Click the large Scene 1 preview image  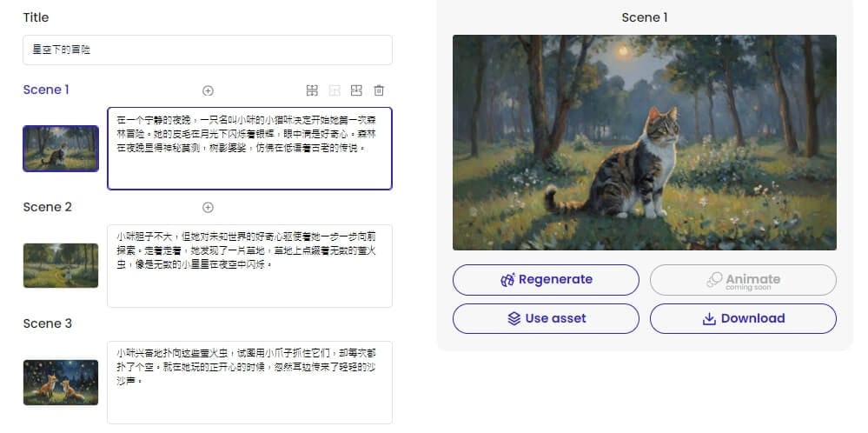[x=644, y=143]
